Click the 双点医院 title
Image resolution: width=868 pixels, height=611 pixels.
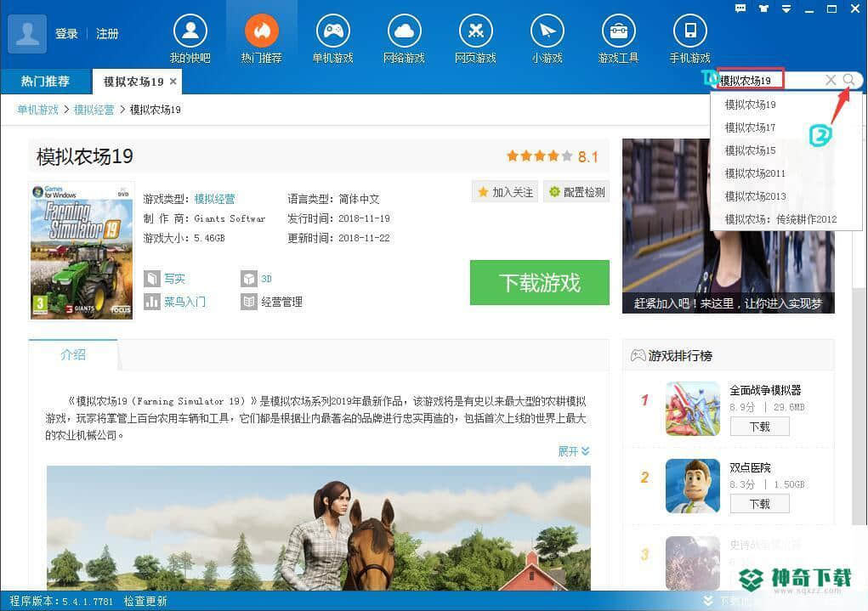750,467
